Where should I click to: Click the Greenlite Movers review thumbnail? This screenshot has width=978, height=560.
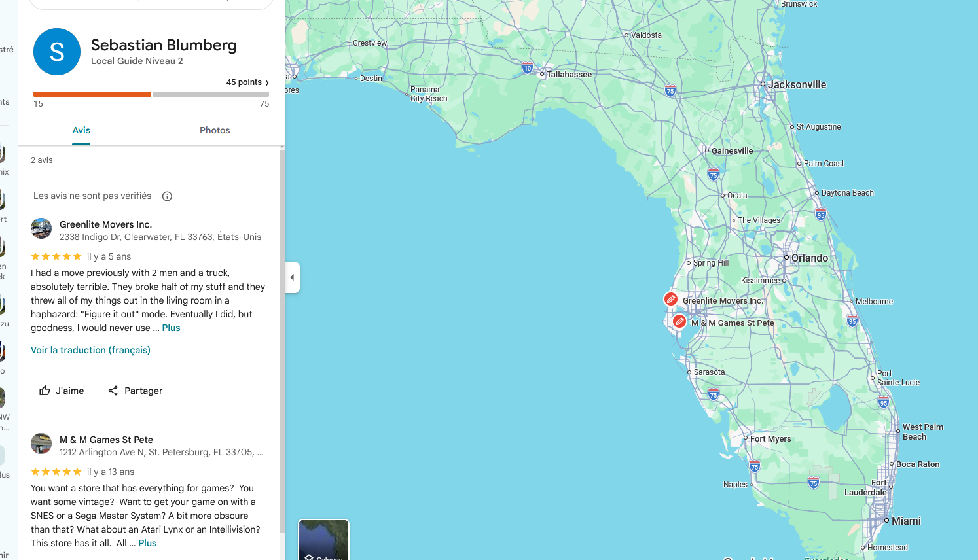point(41,228)
